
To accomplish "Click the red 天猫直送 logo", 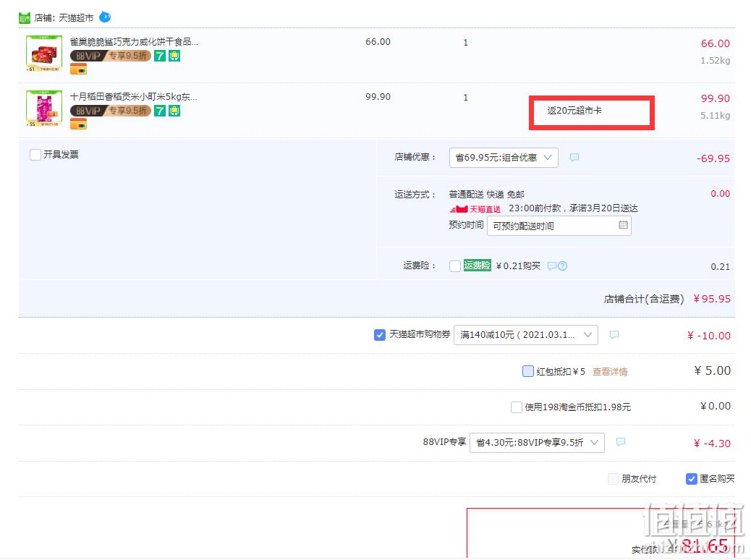I will pyautogui.click(x=475, y=209).
